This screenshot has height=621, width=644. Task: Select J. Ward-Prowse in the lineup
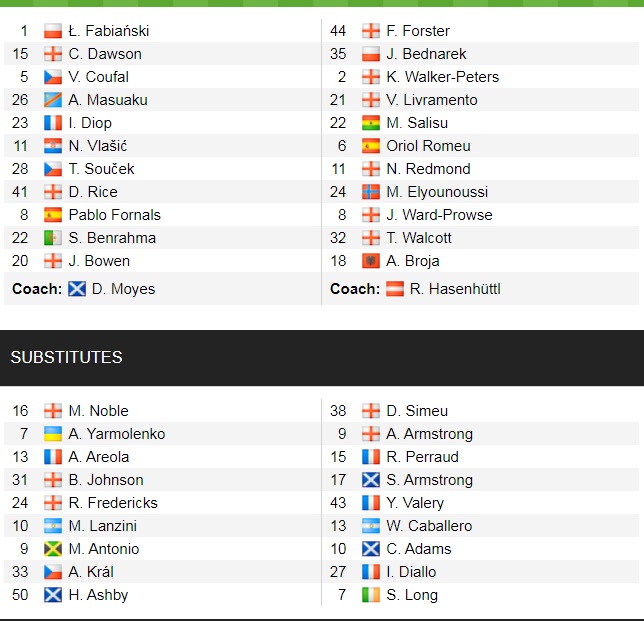click(439, 215)
